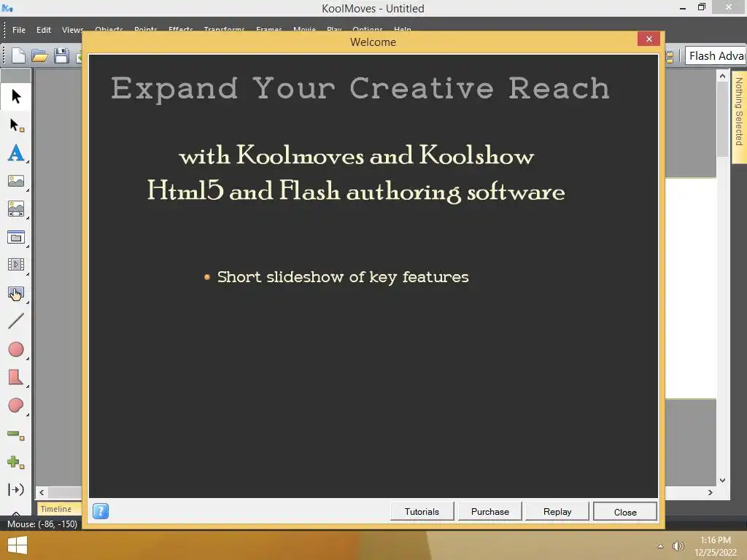Select the red polygon shape tool

(x=16, y=377)
